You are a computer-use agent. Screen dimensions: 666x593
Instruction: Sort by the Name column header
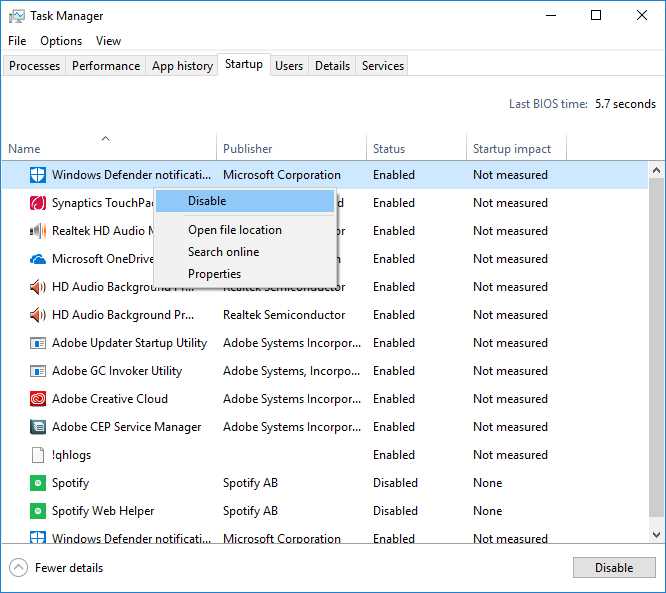click(24, 149)
